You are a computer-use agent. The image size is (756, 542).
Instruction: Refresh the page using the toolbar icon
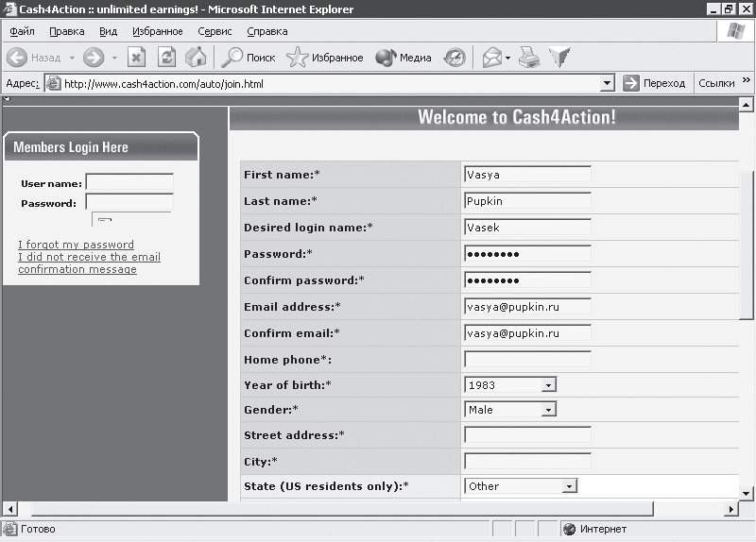click(x=167, y=58)
